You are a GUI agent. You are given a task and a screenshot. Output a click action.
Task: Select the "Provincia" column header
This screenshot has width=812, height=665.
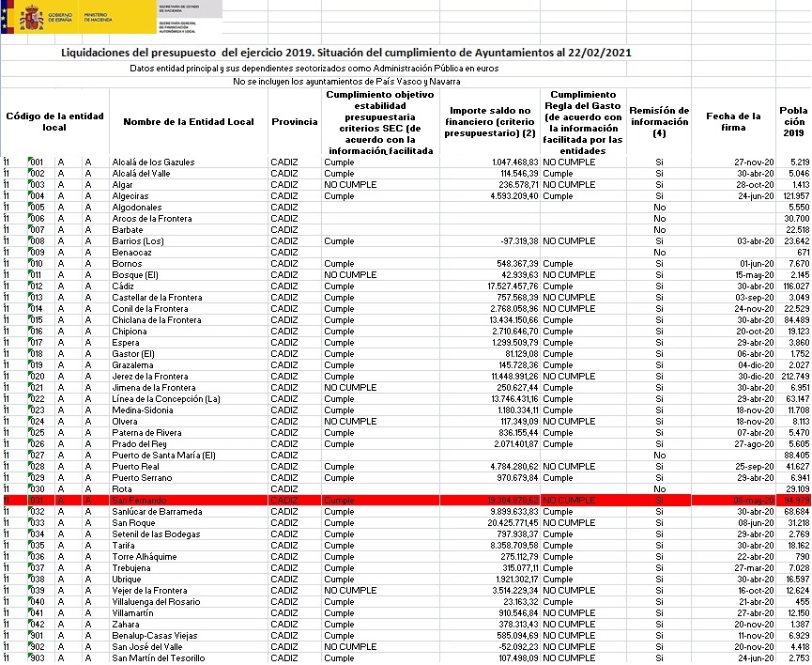point(294,122)
